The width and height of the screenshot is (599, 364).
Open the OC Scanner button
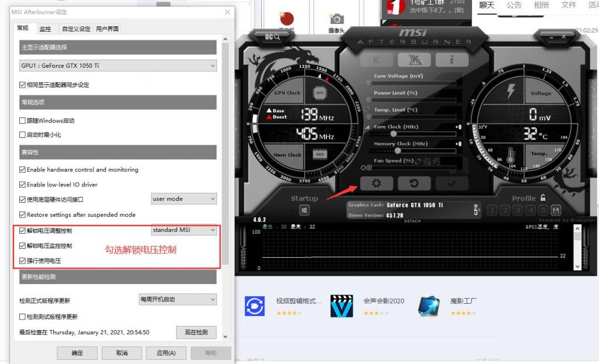click(x=272, y=37)
